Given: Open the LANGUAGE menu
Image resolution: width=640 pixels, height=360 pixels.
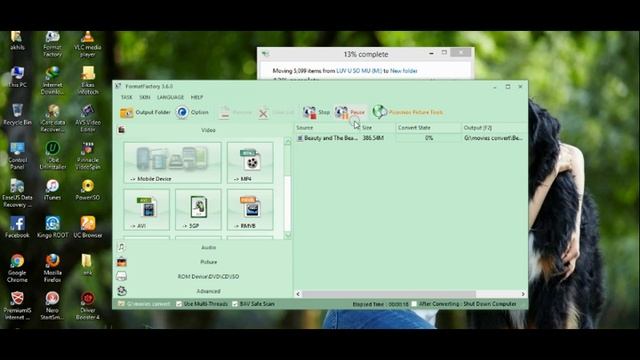Looking at the screenshot, I should point(170,97).
